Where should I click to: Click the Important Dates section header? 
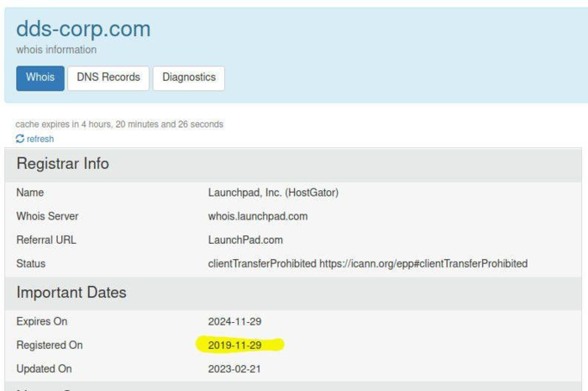[71, 293]
